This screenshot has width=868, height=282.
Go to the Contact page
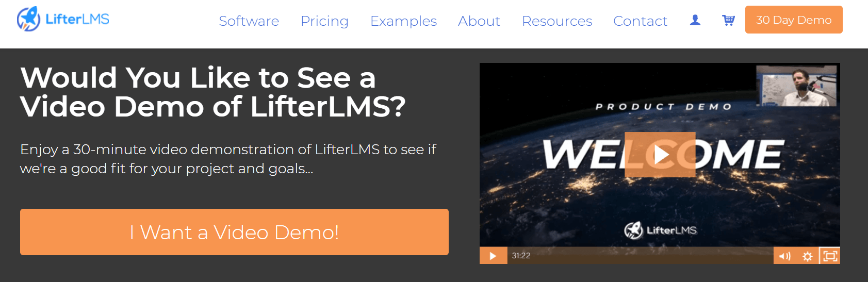coord(640,21)
